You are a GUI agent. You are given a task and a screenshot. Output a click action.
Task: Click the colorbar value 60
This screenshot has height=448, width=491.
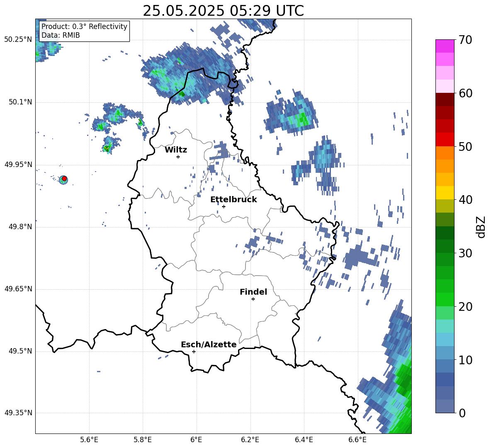pyautogui.click(x=465, y=93)
